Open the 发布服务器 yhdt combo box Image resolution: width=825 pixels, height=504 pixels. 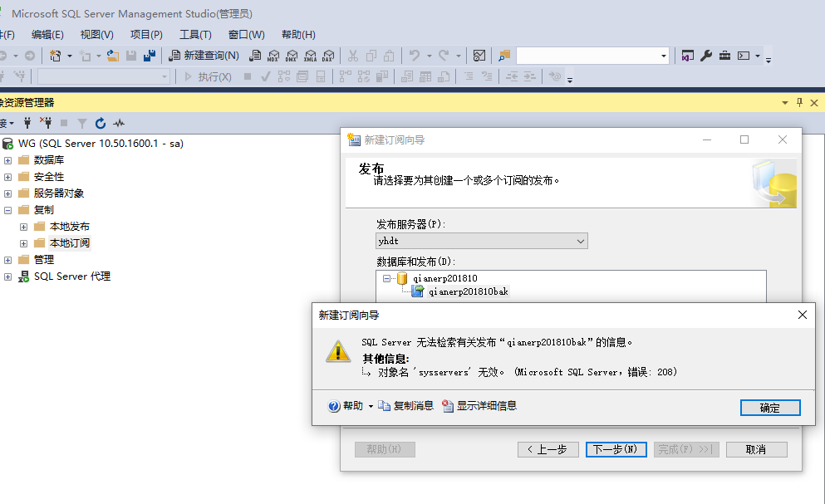coord(481,241)
